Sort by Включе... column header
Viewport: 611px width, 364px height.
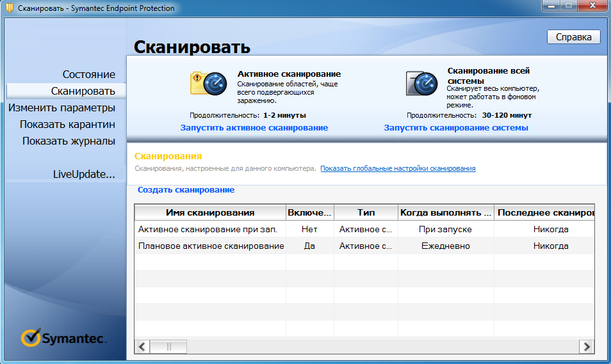coord(310,212)
